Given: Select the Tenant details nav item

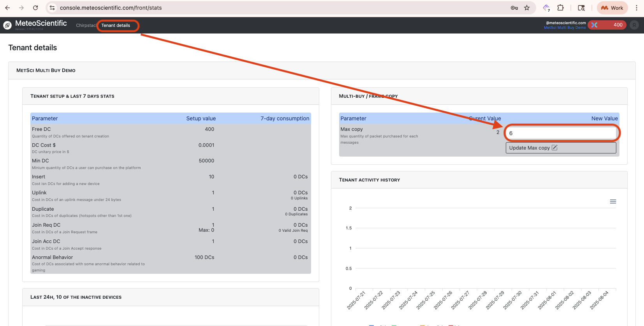Looking at the screenshot, I should click(116, 25).
